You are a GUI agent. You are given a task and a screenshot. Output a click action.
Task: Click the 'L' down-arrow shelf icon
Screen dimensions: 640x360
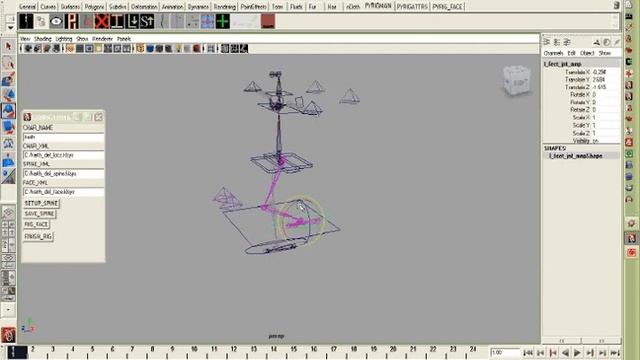click(132, 21)
